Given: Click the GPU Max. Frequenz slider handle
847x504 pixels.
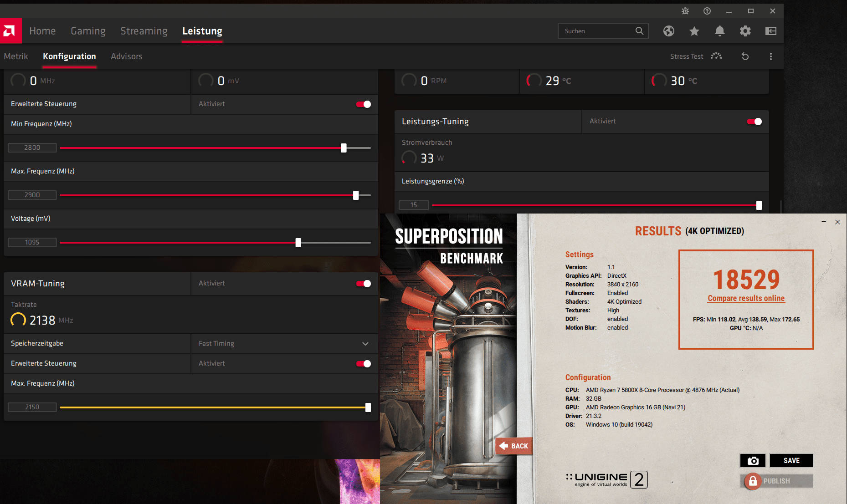Looking at the screenshot, I should click(x=356, y=195).
